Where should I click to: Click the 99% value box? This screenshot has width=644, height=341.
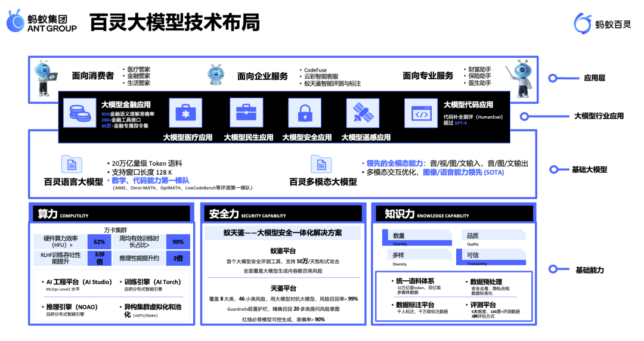coord(178,242)
